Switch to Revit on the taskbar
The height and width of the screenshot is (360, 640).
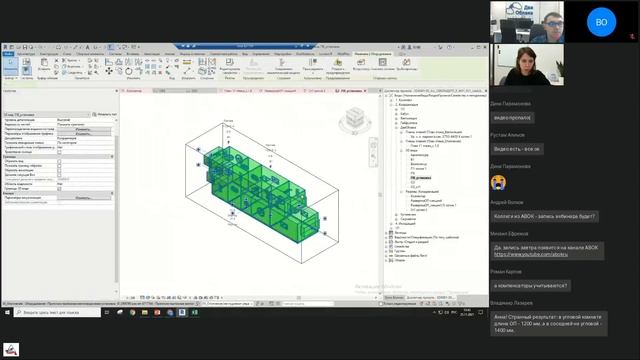(x=182, y=312)
